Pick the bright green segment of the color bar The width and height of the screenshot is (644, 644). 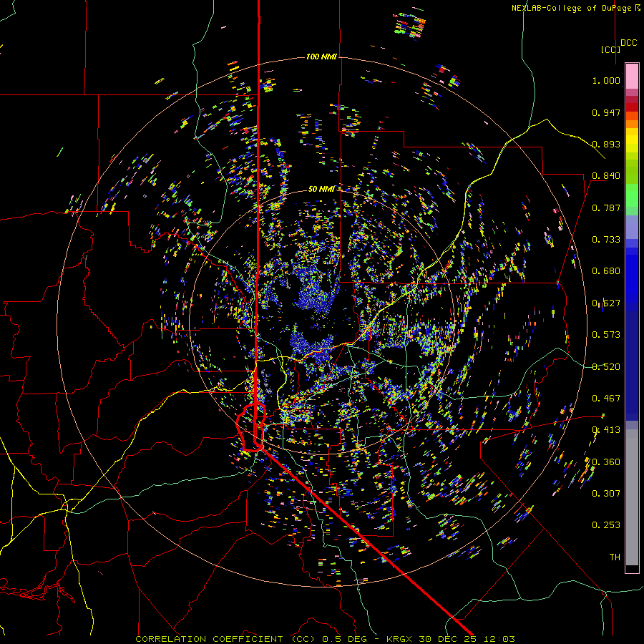(x=632, y=196)
